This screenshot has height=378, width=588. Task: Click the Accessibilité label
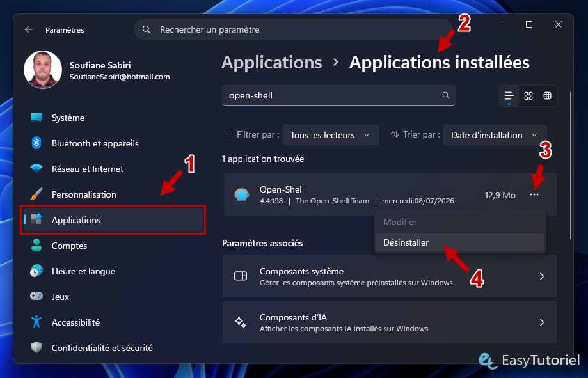tap(75, 322)
